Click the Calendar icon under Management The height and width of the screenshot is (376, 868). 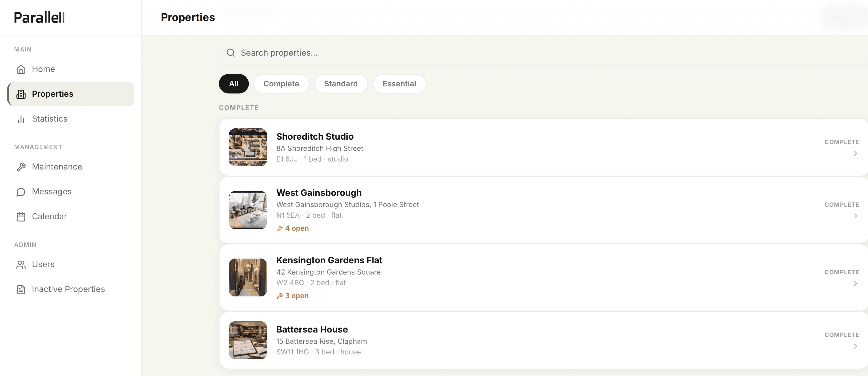coord(21,216)
